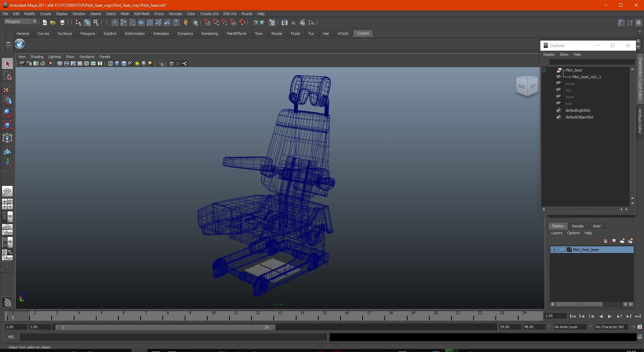The width and height of the screenshot is (644, 352).
Task: Open the Render tab in layer editor
Action: pyautogui.click(x=578, y=226)
